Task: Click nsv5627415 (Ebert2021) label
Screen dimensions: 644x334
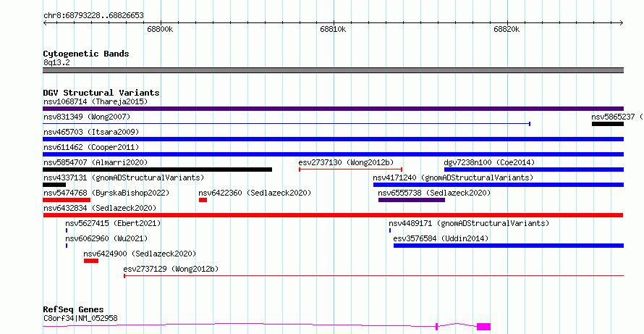Action: click(113, 223)
